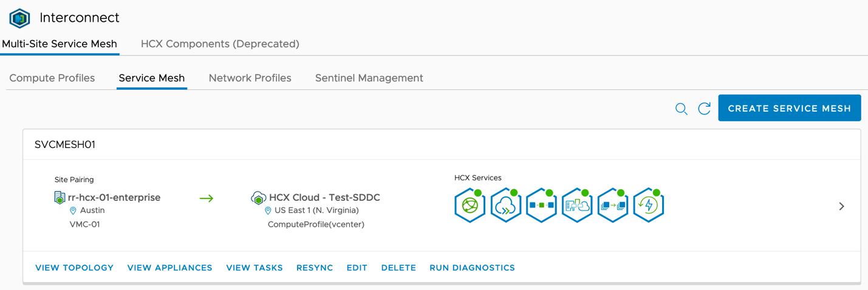Viewport: 868px width, 290px height.
Task: Click the globe network HCX service icon
Action: (470, 206)
